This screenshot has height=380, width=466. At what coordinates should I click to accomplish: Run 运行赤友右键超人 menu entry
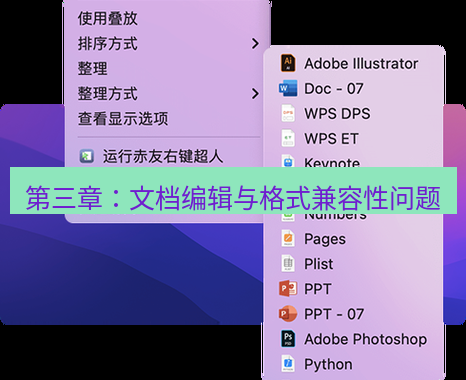163,156
